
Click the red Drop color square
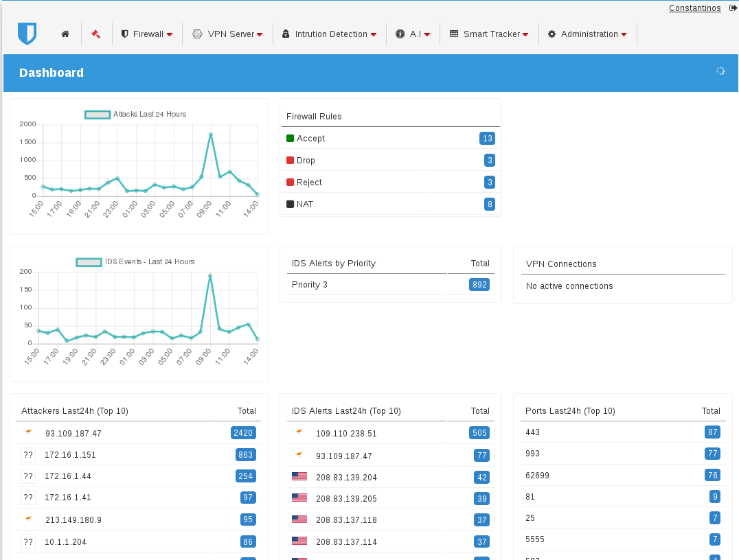(x=291, y=160)
